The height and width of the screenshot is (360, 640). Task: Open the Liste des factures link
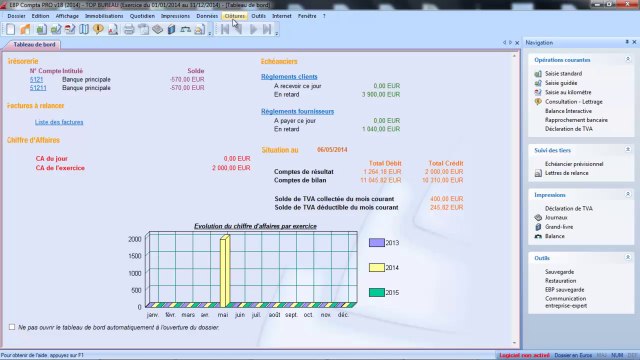click(x=59, y=122)
